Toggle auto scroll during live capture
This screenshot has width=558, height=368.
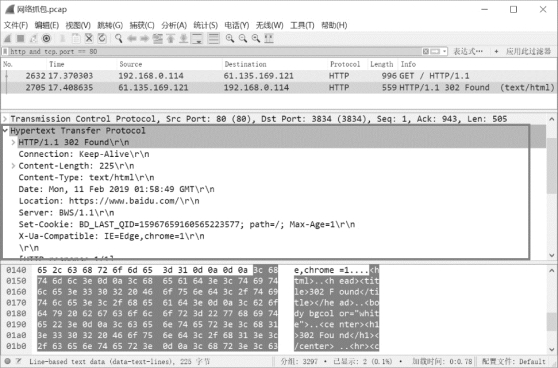(197, 38)
